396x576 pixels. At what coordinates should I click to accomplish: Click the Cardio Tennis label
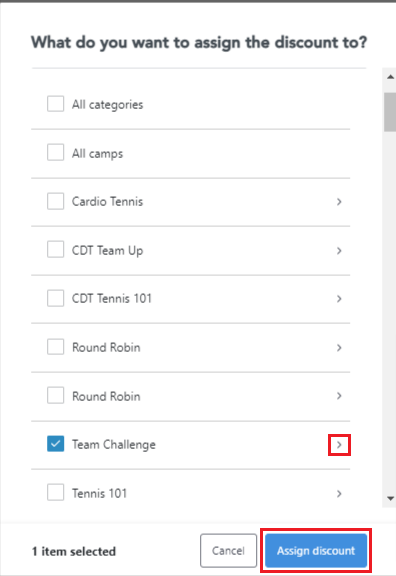[107, 201]
